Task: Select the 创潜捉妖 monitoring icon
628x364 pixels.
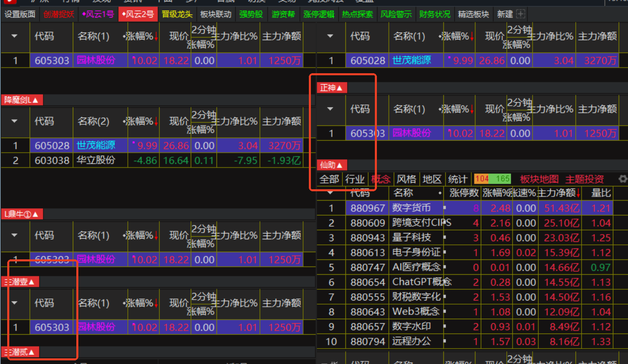Action: pyautogui.click(x=59, y=14)
